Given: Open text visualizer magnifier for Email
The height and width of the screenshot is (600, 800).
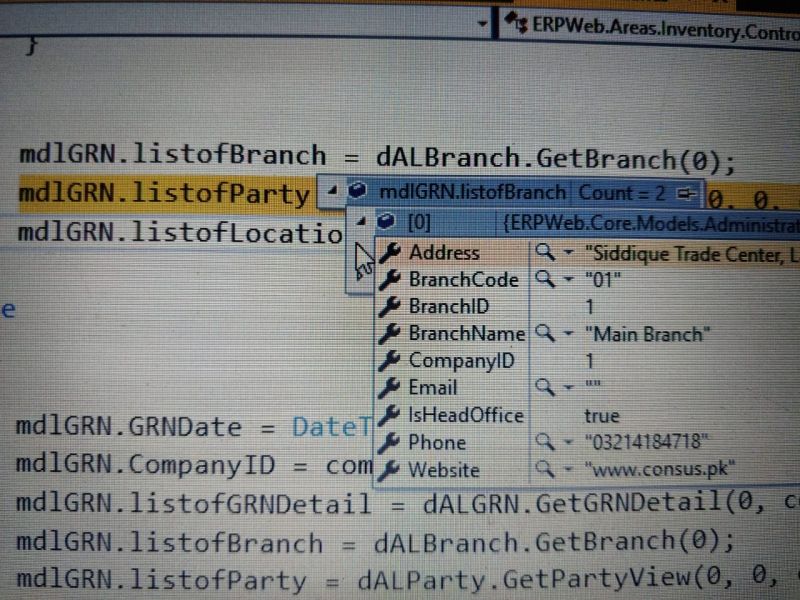Looking at the screenshot, I should [545, 387].
